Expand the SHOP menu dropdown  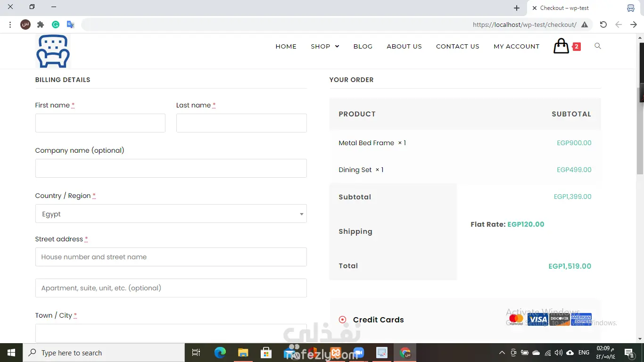coord(325,46)
